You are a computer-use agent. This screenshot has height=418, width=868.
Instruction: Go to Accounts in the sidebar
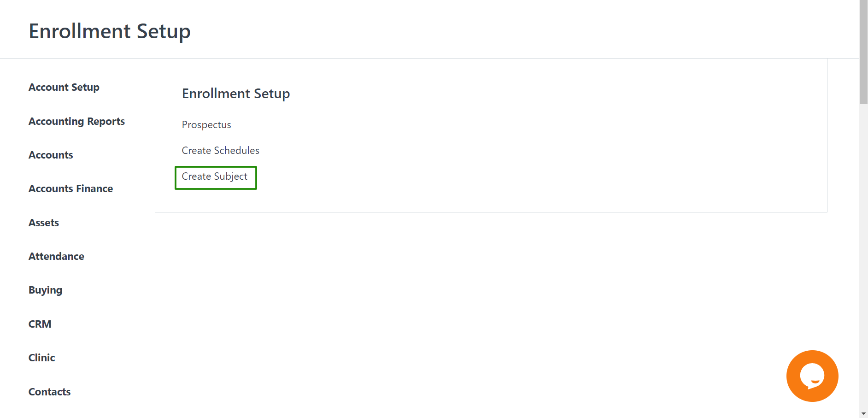(x=51, y=155)
